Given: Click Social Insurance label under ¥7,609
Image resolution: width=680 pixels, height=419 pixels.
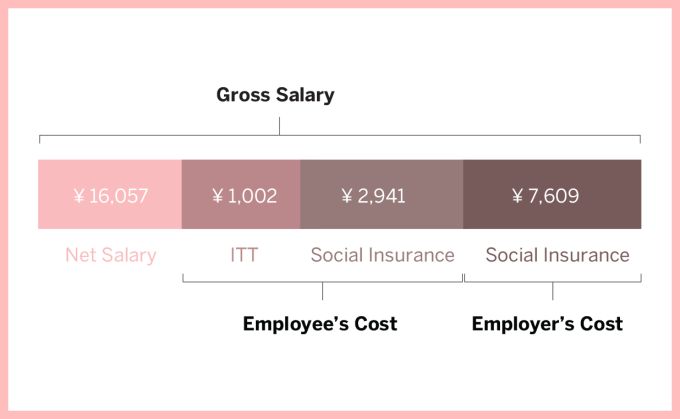Looking at the screenshot, I should [557, 255].
